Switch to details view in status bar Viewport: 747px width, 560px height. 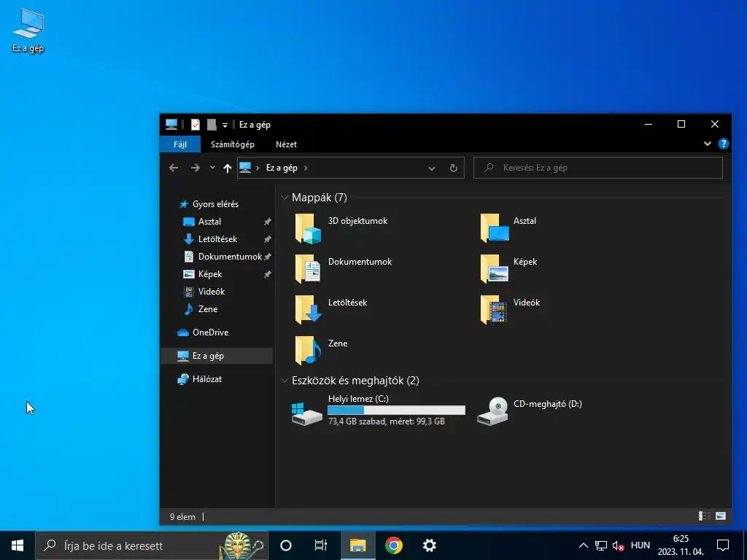point(705,516)
